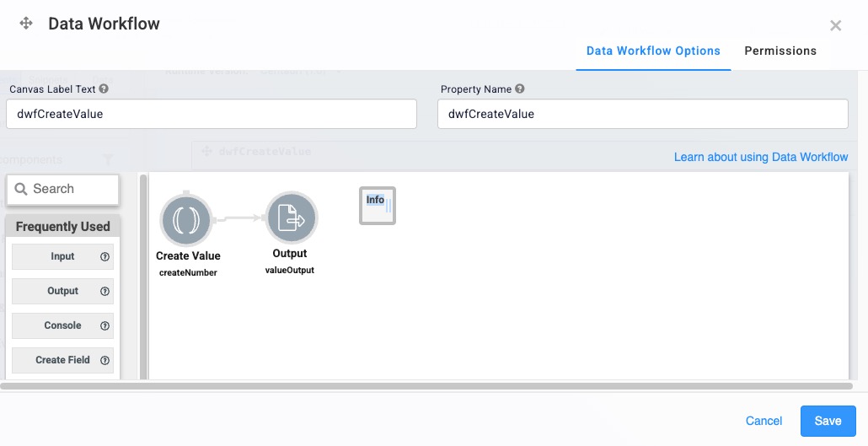The width and height of the screenshot is (868, 446).
Task: Click the valueOutput label
Action: point(290,271)
